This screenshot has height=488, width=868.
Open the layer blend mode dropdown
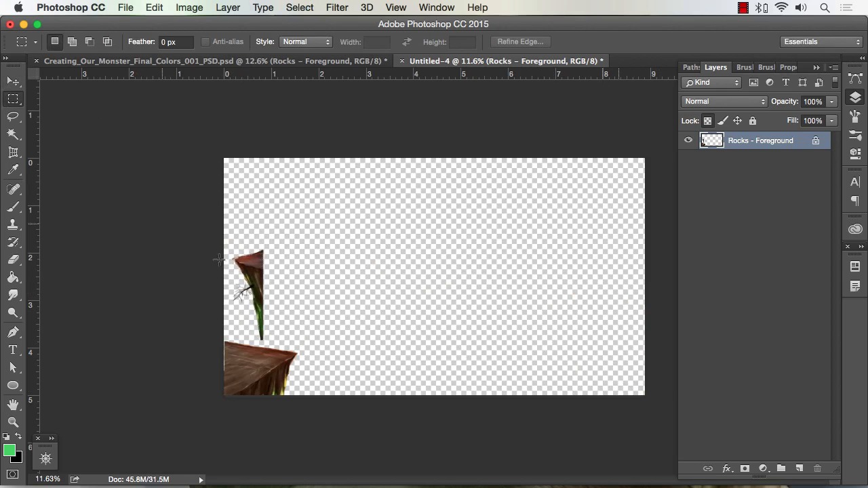724,102
